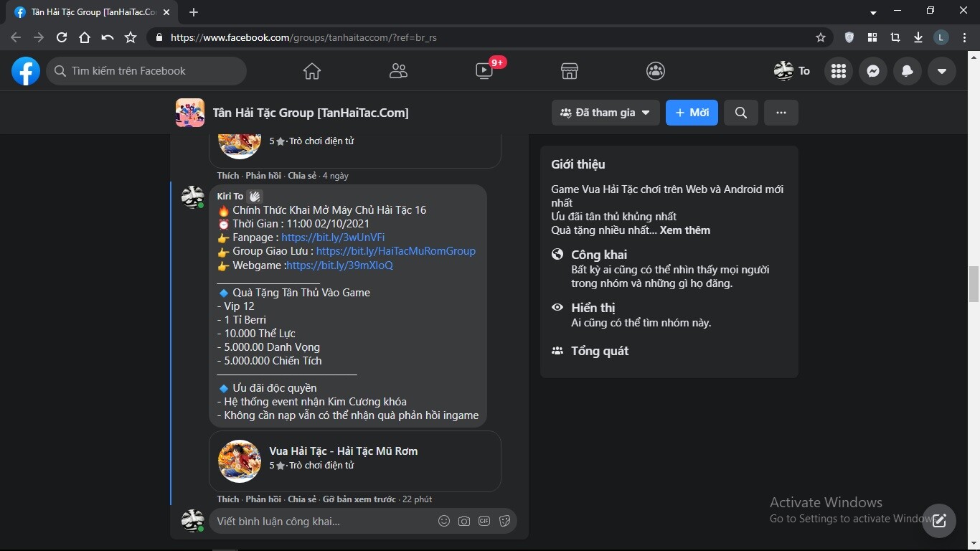Click Kiri To's avatar beside the comment box
The image size is (980, 551).
pyautogui.click(x=193, y=521)
